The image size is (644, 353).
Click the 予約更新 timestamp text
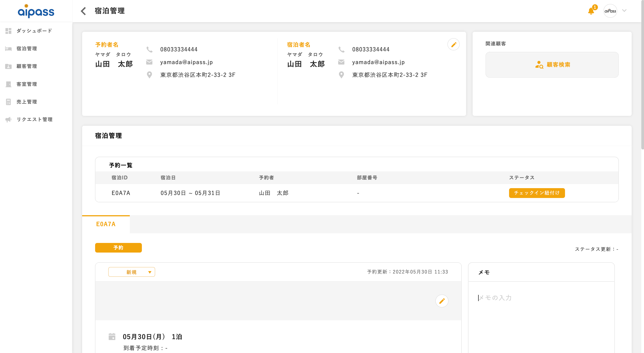407,272
